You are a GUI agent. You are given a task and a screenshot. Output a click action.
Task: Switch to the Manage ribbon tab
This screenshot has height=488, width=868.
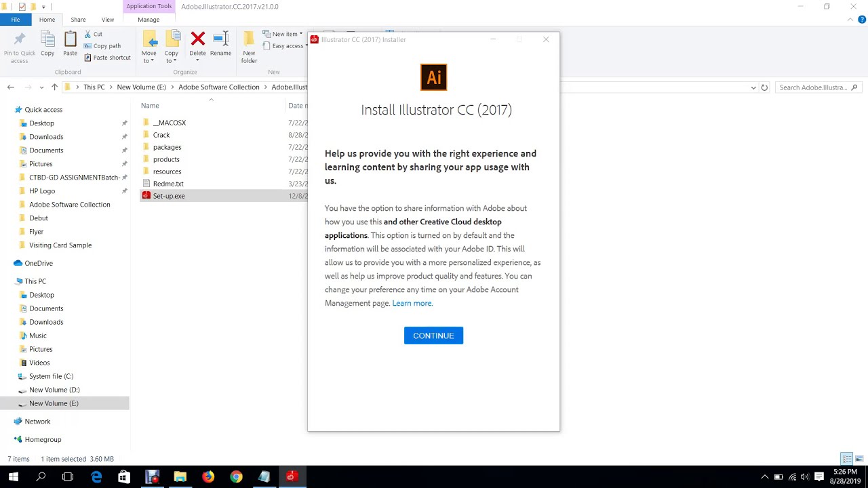coord(149,20)
